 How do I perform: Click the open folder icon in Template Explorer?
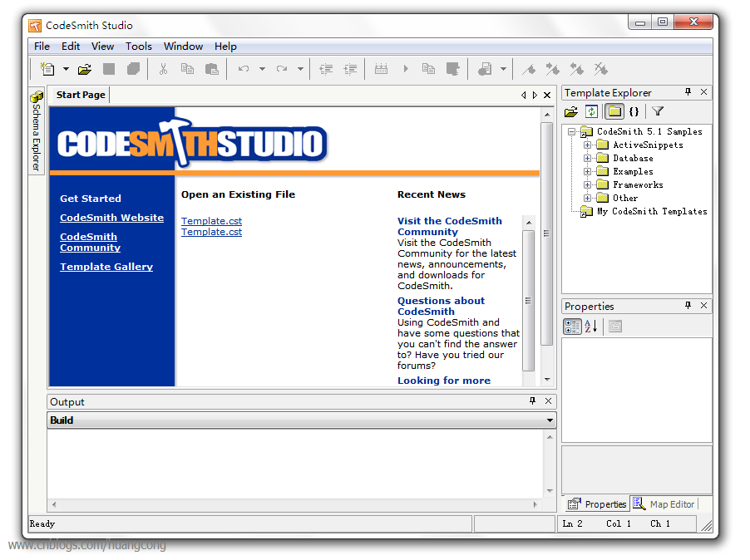pos(570,111)
